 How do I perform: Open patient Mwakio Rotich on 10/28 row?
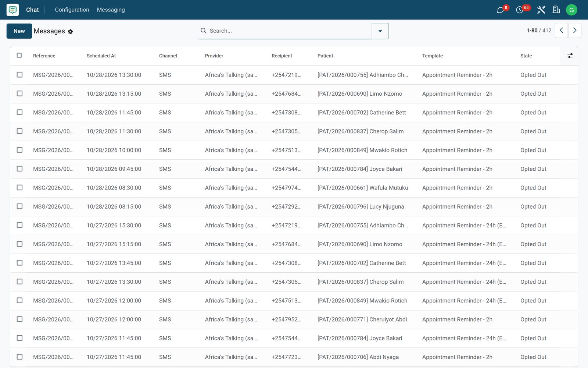click(362, 150)
